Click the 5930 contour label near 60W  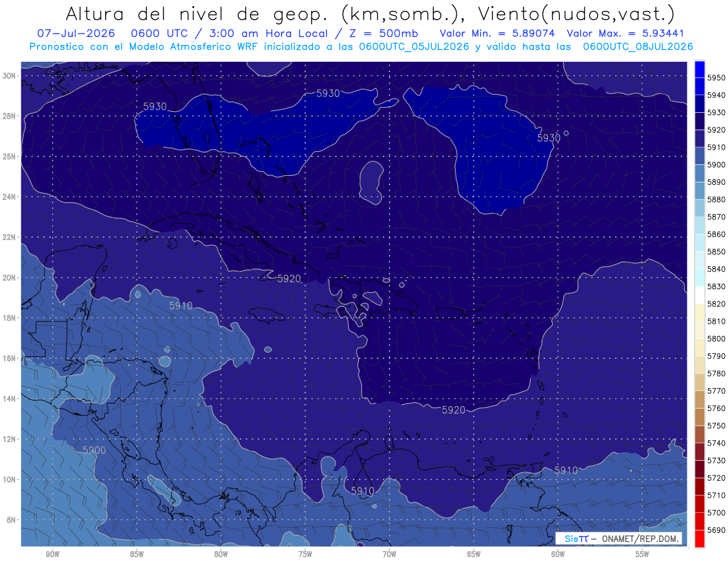coord(549,138)
